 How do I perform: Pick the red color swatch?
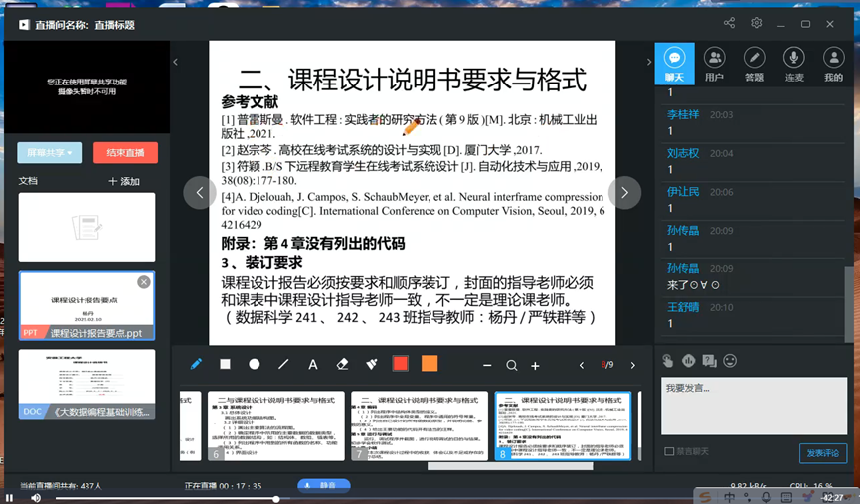[x=401, y=365]
